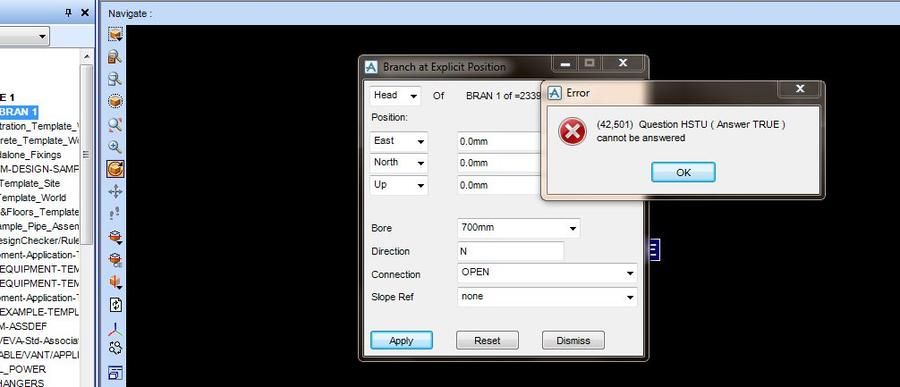
Task: Open the Bore 700mm dropdown
Action: pos(572,229)
